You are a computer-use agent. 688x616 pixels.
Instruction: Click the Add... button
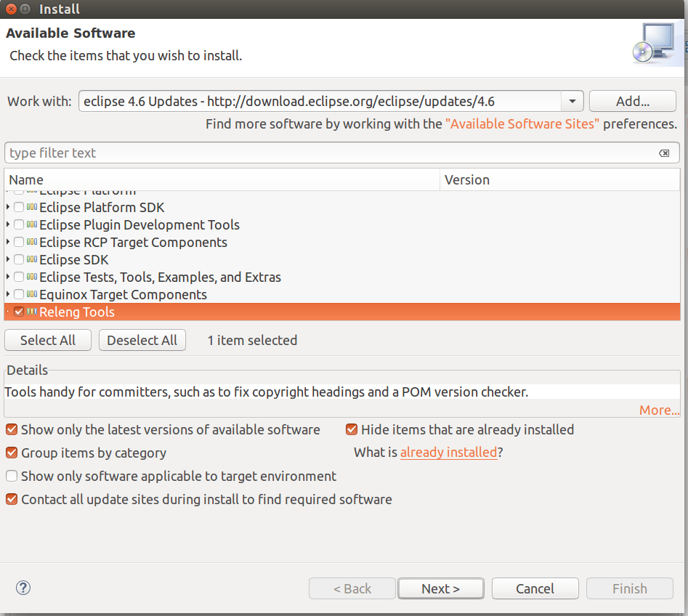[x=632, y=102]
